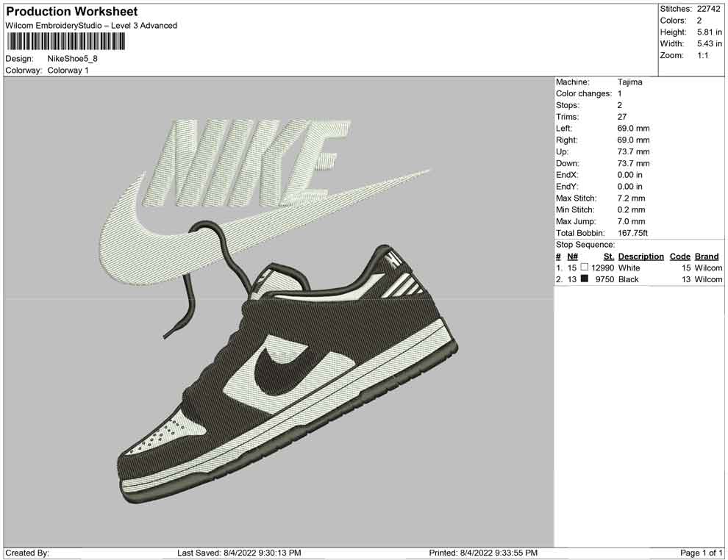Click the 'Trims:' value 27
Screen dimensions: 728x560
622,117
